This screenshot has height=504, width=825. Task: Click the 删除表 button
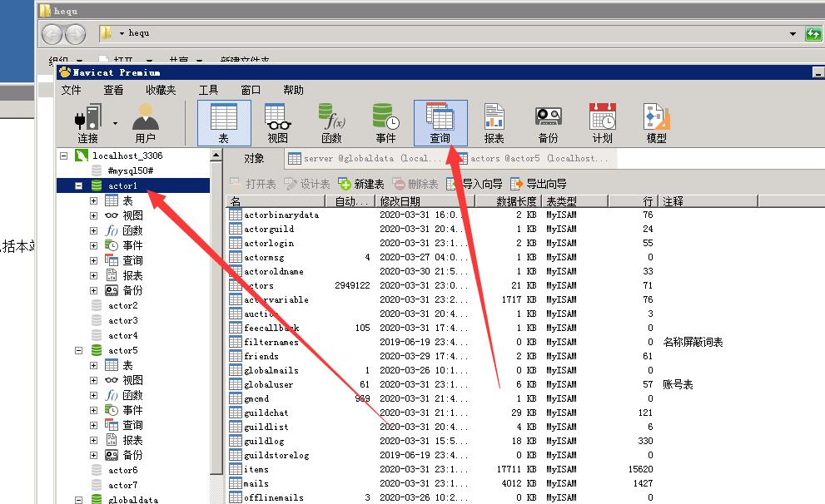click(x=415, y=184)
